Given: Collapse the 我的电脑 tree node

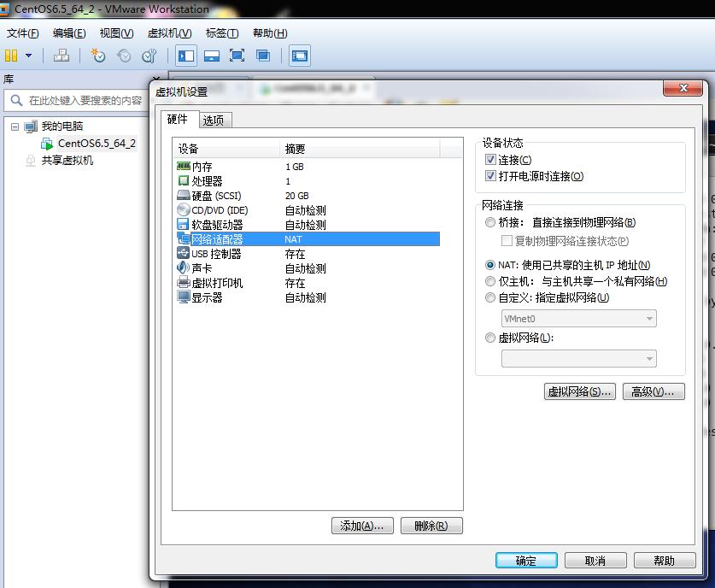Looking at the screenshot, I should pyautogui.click(x=15, y=126).
